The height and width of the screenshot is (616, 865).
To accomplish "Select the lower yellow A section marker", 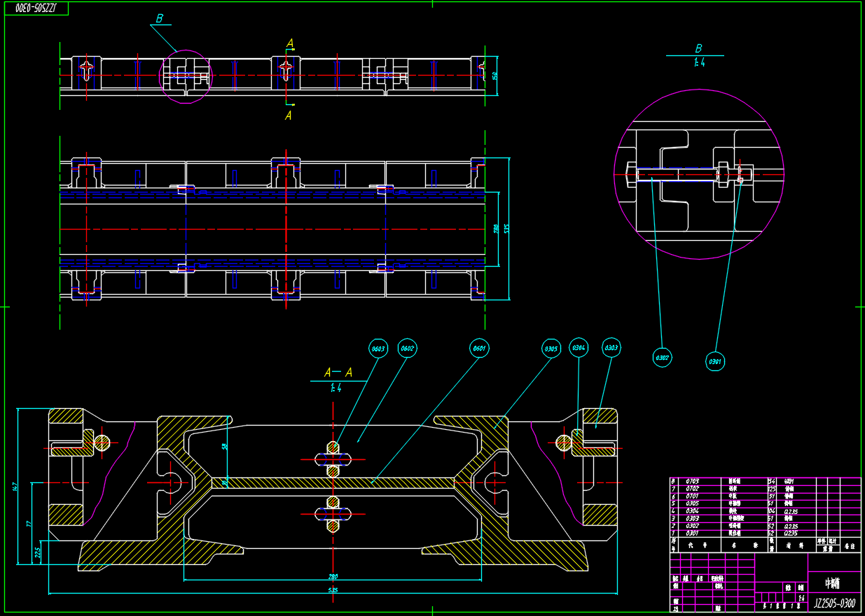I will click(x=289, y=115).
